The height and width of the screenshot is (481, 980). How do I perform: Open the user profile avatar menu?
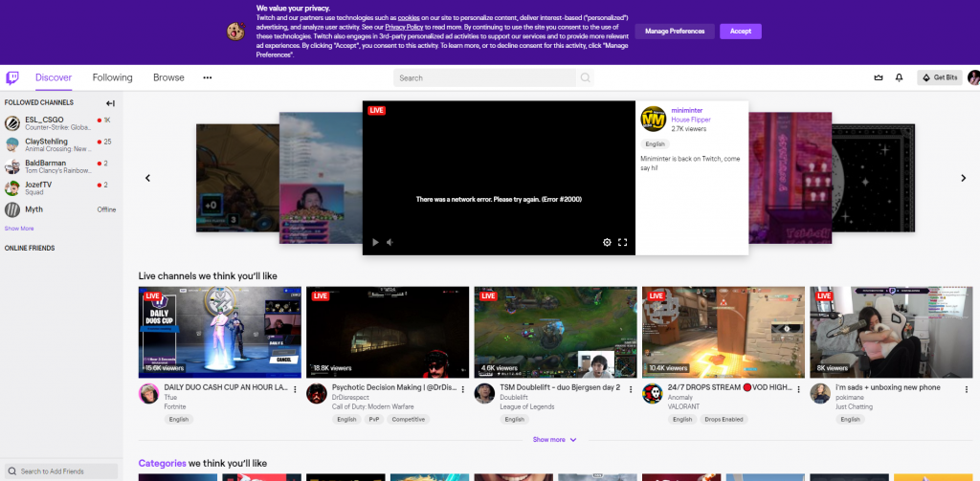[x=973, y=78]
